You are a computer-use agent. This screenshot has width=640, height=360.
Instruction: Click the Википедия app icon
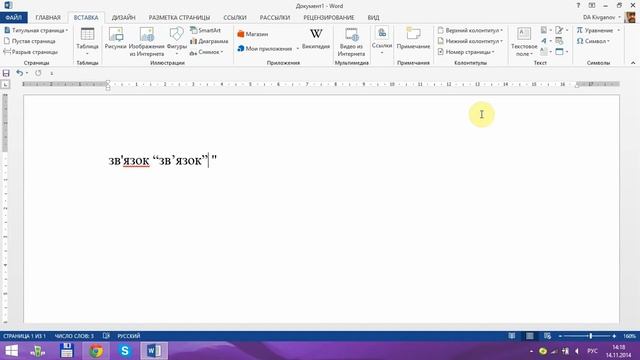[316, 39]
